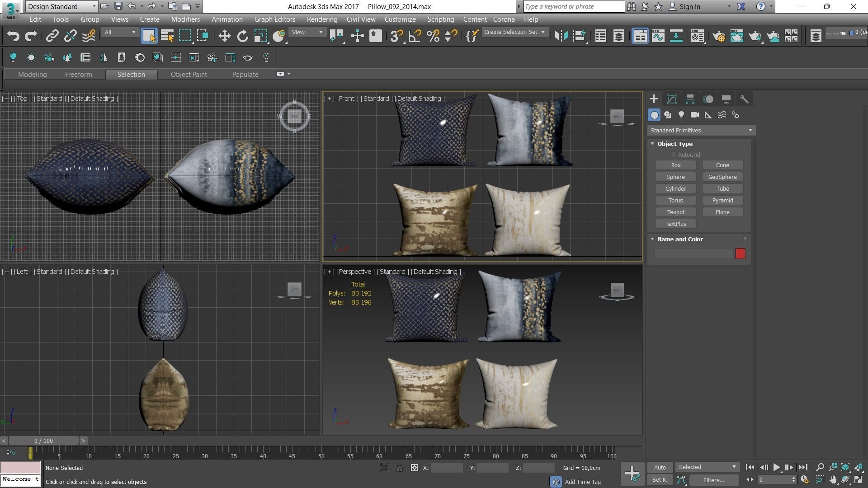
Task: Select the Lights category icon
Action: tap(681, 115)
